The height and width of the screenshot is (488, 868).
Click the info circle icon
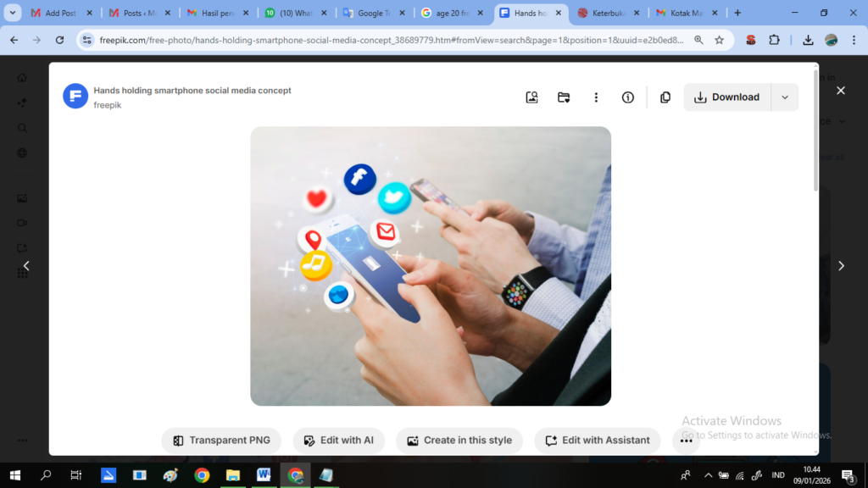(628, 97)
